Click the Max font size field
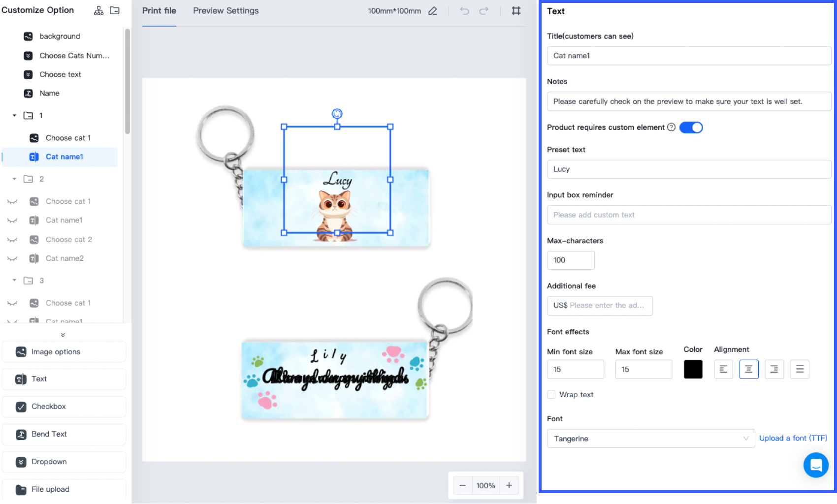The width and height of the screenshot is (837, 504). coord(644,369)
